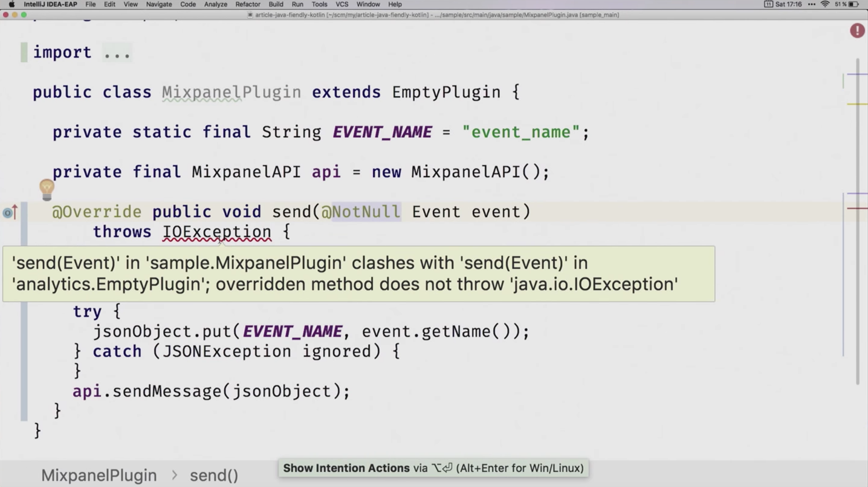
Task: Jump to red error stripe marker
Action: pos(857,208)
